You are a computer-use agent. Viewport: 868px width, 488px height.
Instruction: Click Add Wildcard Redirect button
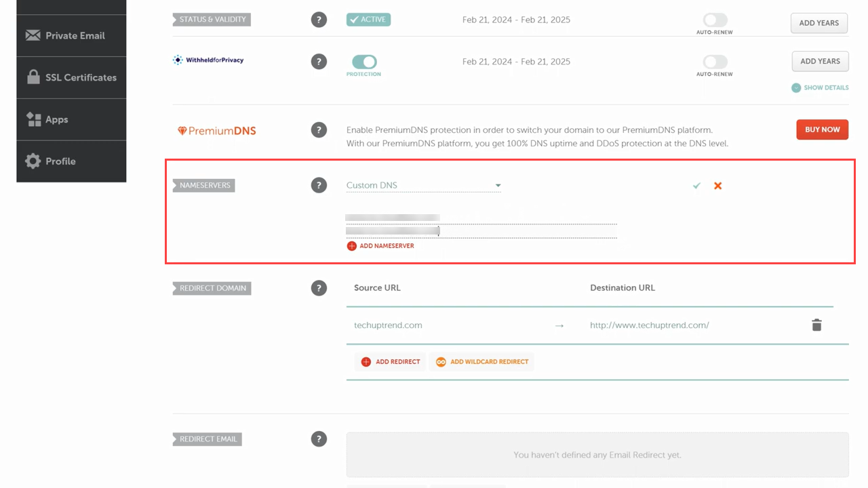481,362
